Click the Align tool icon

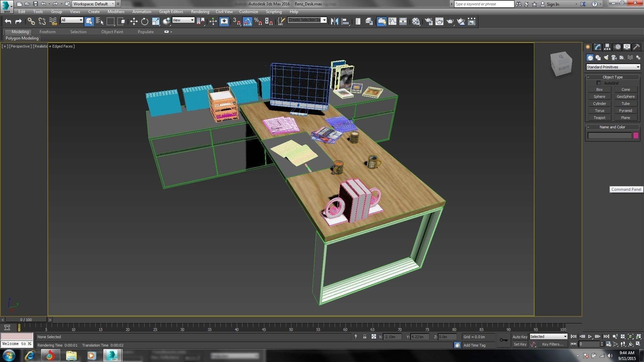pos(345,21)
